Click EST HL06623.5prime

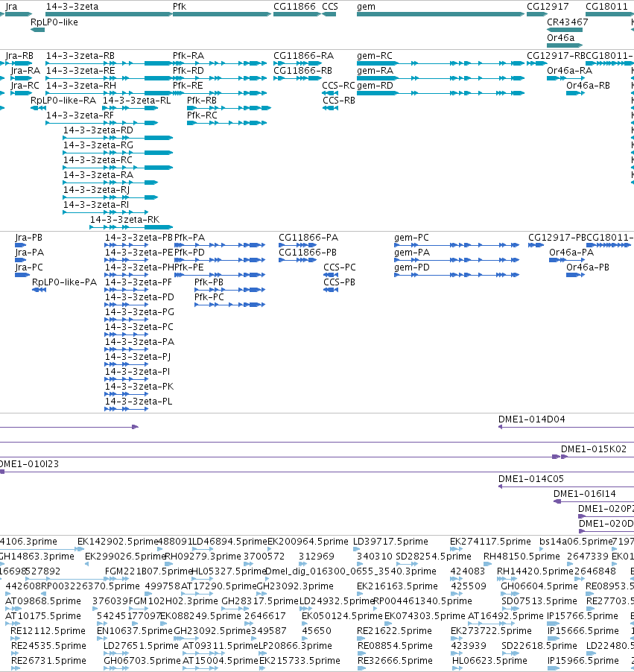[489, 661]
